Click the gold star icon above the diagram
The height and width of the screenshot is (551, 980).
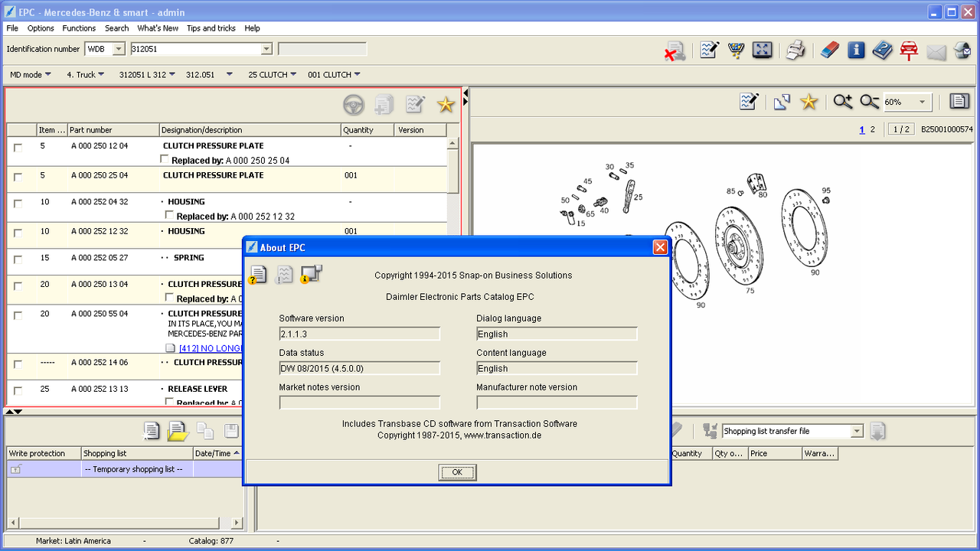pyautogui.click(x=808, y=102)
